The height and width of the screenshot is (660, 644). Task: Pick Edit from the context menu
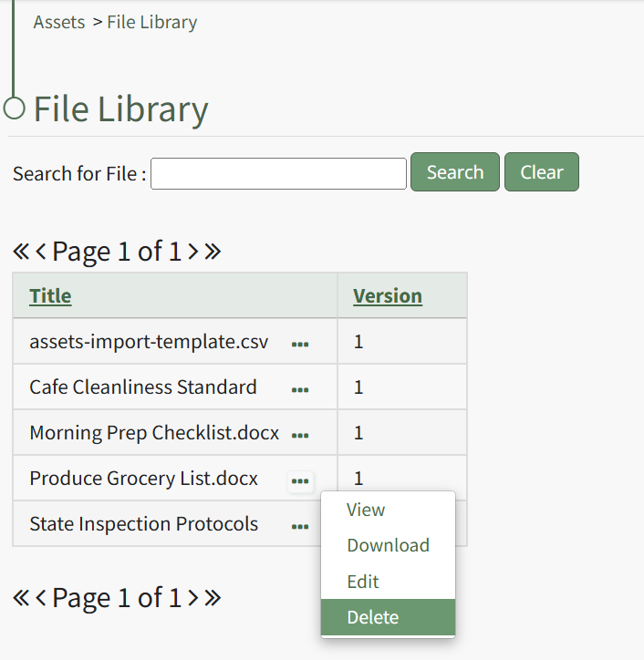point(362,582)
